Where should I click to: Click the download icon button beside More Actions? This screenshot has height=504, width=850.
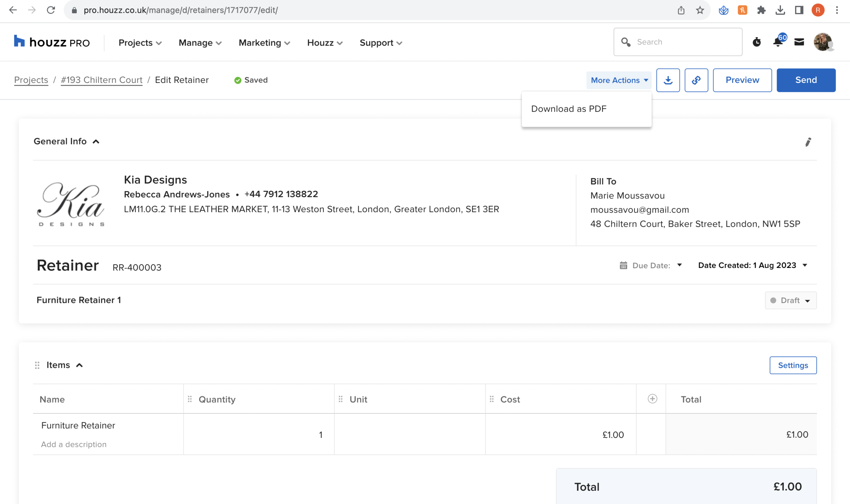tap(668, 80)
